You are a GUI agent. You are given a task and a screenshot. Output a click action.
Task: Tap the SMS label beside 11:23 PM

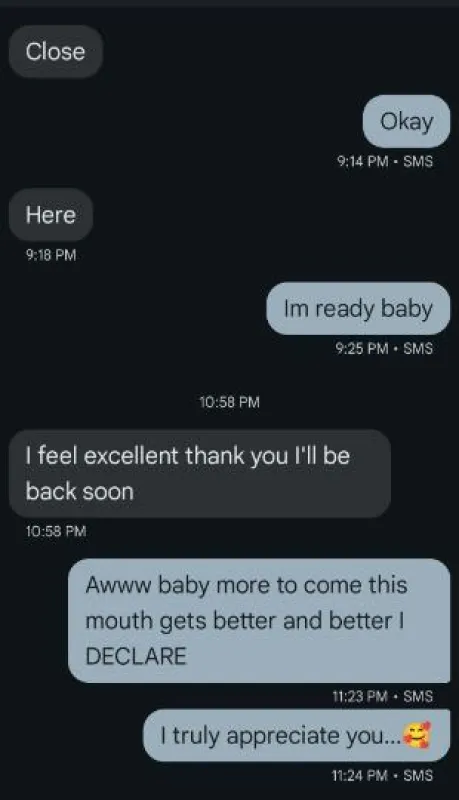pos(418,696)
